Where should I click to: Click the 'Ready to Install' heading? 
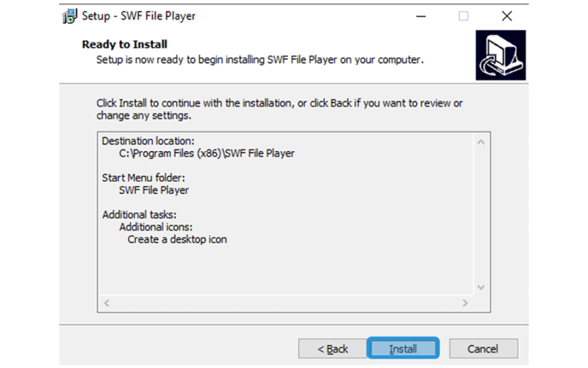(124, 44)
